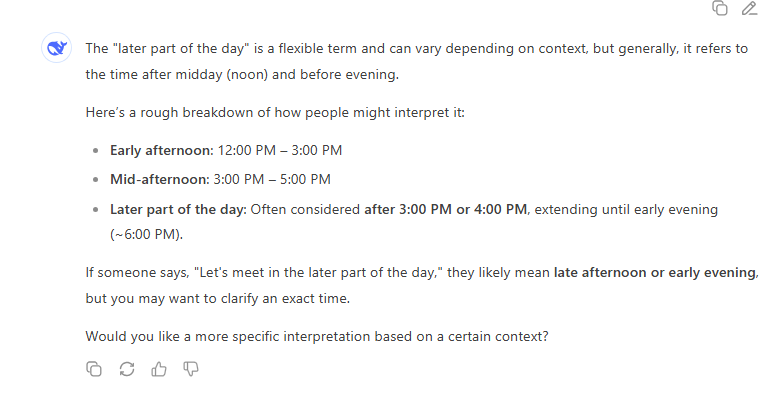
Task: Click the DeepSeek whale avatar icon
Action: click(x=56, y=48)
